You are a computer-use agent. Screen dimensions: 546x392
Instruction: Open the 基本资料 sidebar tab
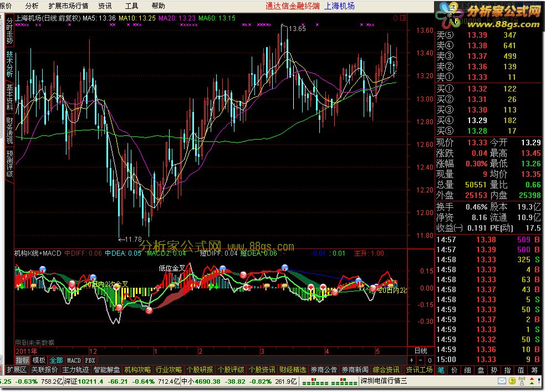point(9,98)
